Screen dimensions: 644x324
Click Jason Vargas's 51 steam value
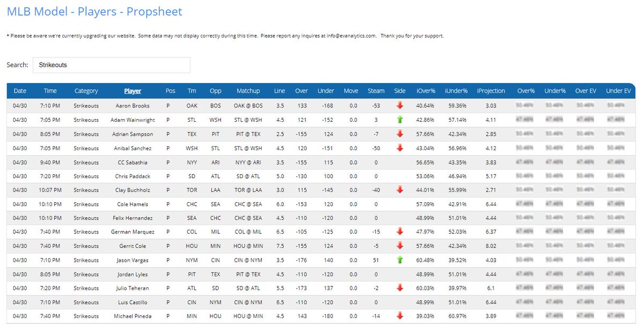click(x=376, y=260)
